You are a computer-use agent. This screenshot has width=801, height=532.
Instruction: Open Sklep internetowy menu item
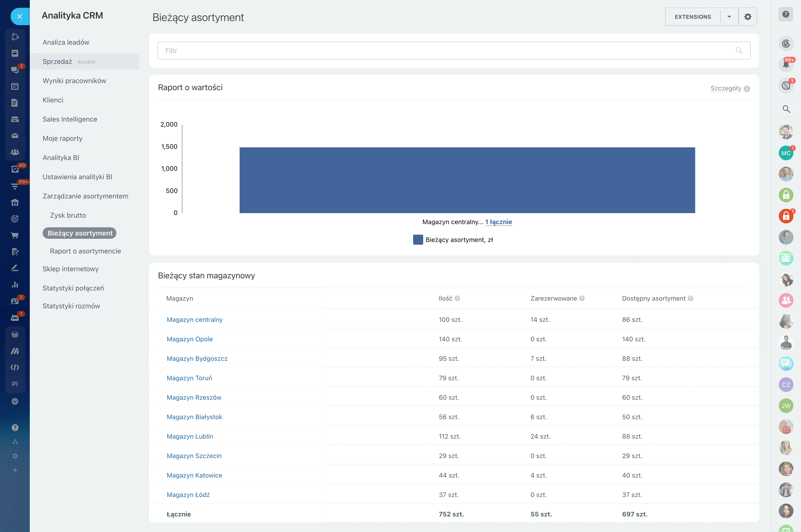click(71, 269)
